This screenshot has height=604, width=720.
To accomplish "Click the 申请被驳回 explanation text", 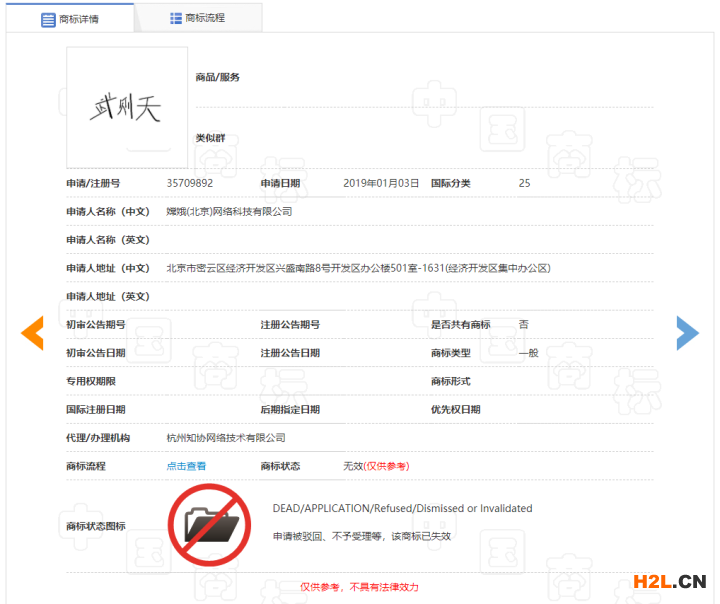I will pos(362,537).
